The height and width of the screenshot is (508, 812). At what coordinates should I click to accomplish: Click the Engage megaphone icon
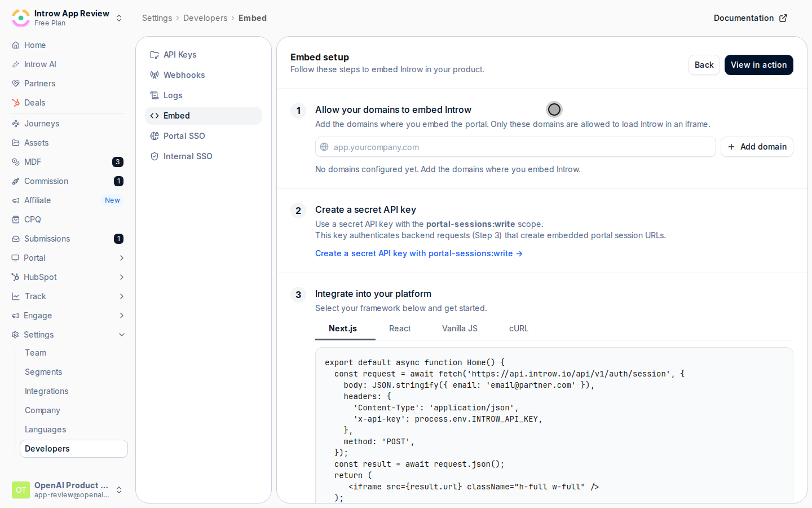pos(15,316)
